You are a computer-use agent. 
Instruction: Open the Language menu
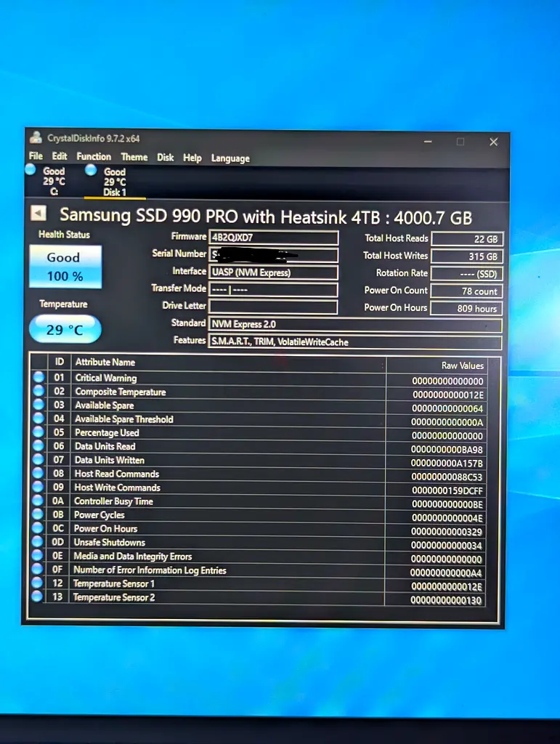230,158
